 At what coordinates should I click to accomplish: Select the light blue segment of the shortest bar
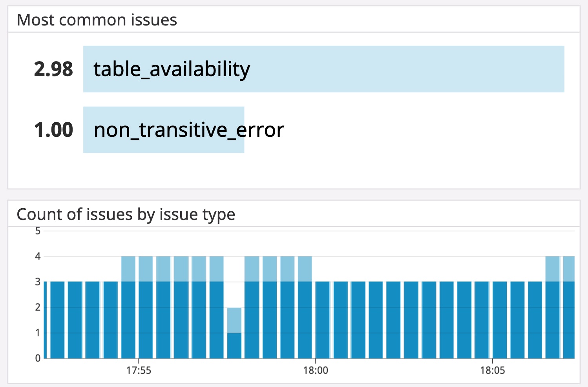(x=234, y=320)
